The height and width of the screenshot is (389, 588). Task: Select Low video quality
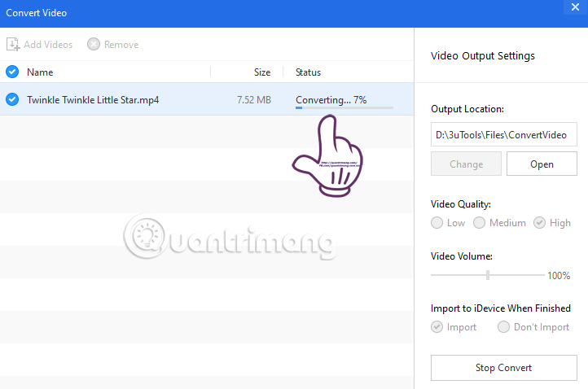click(x=438, y=223)
